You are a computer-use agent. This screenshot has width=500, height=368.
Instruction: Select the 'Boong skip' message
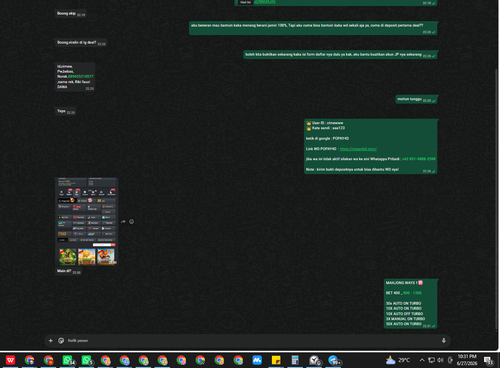pos(71,14)
